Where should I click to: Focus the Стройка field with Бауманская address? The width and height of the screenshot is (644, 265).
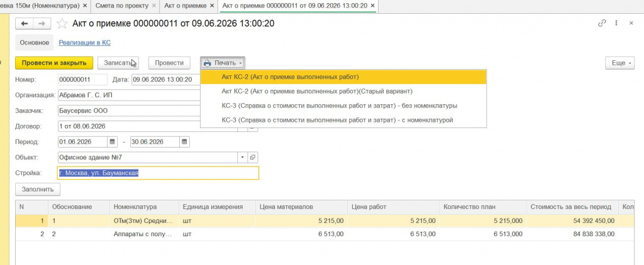[x=158, y=173]
